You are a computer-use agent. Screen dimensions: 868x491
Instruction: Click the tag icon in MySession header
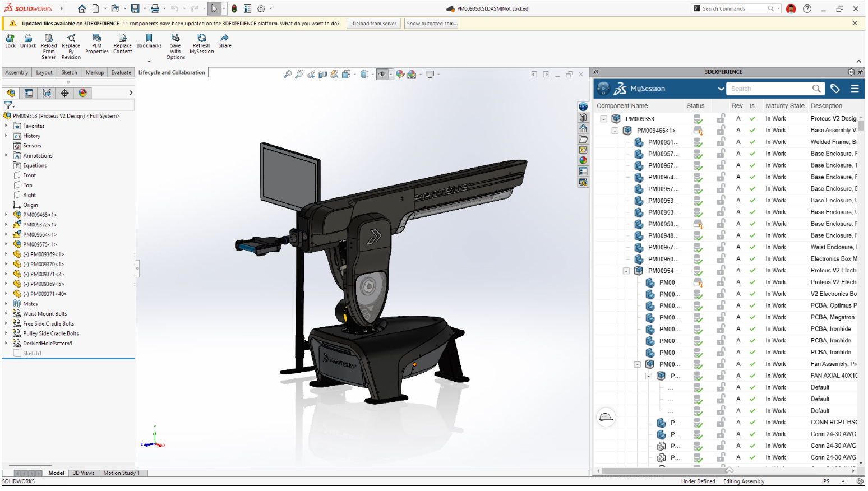coord(835,89)
